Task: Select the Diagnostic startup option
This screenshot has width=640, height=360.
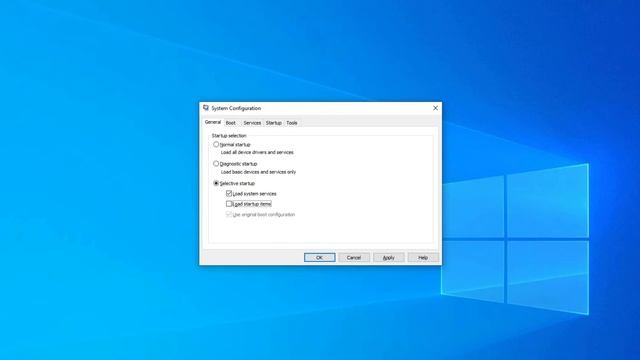Action: 216,164
